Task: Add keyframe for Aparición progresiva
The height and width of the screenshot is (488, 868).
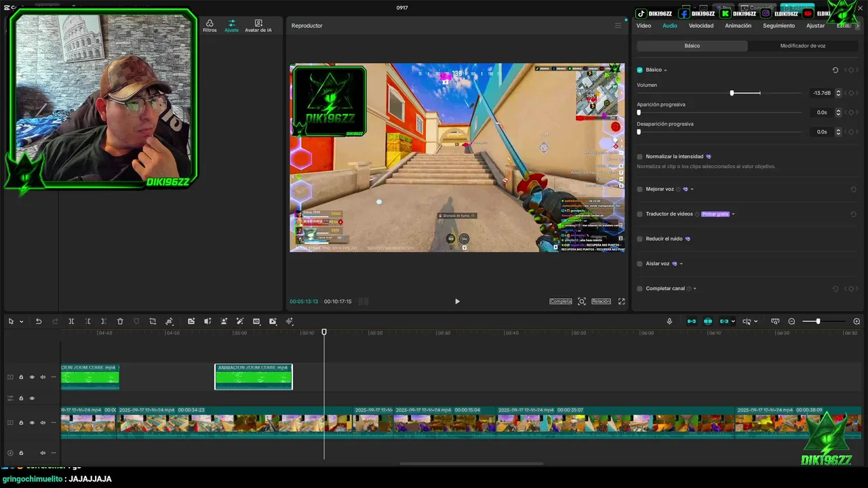Action: [851, 113]
